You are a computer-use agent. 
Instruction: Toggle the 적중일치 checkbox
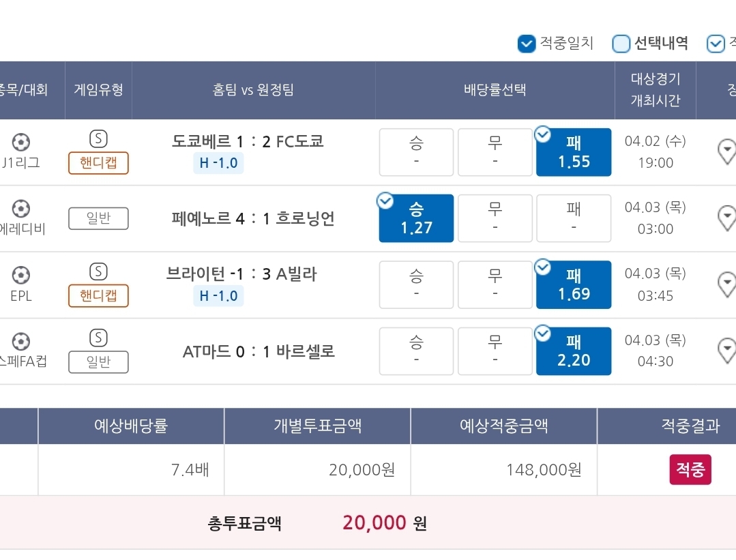tap(526, 44)
